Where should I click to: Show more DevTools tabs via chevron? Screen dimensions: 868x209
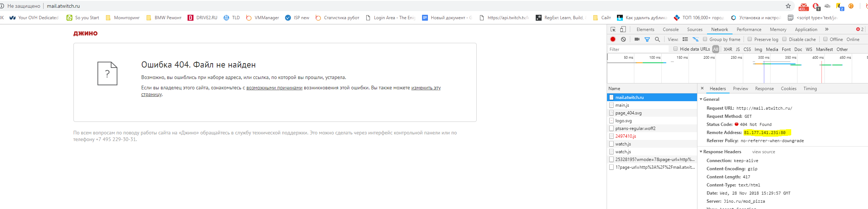(x=827, y=30)
